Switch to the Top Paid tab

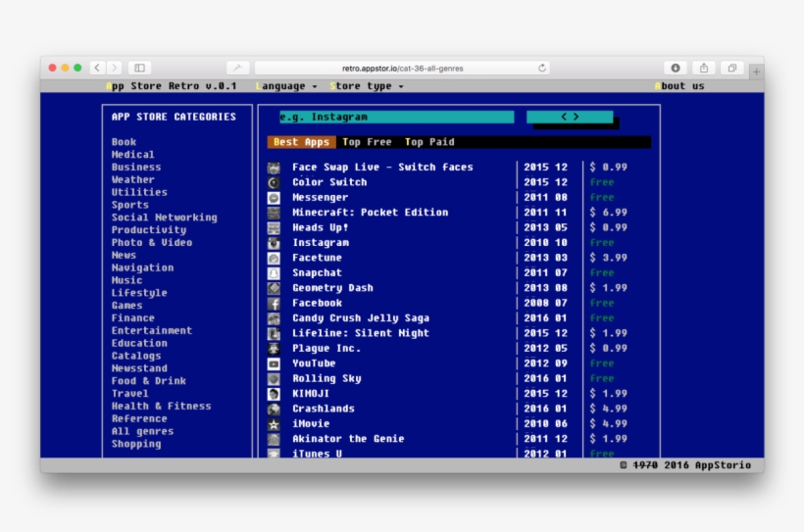pyautogui.click(x=429, y=142)
